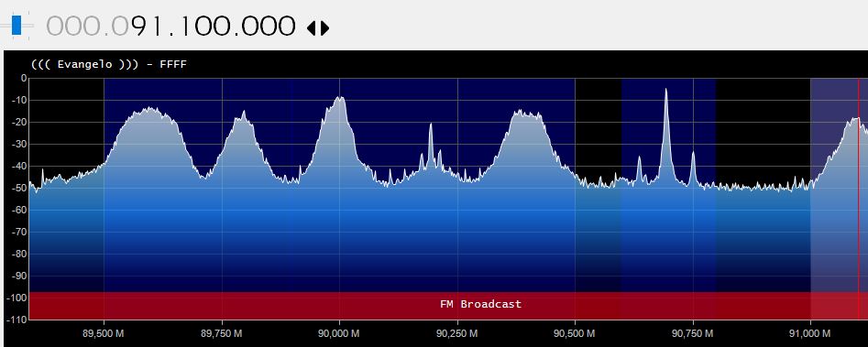Viewport: 868px width, 347px height.
Task: Click the 90,500 M frequency axis label
Action: point(576,334)
